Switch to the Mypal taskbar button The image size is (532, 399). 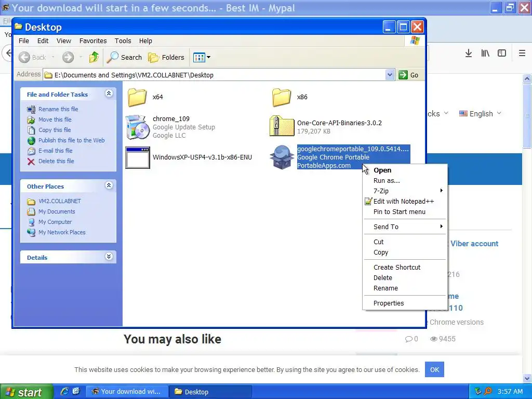pos(127,392)
